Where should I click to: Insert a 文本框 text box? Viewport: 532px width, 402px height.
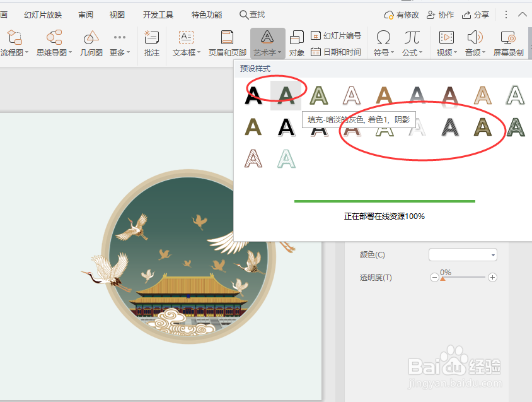(x=187, y=43)
